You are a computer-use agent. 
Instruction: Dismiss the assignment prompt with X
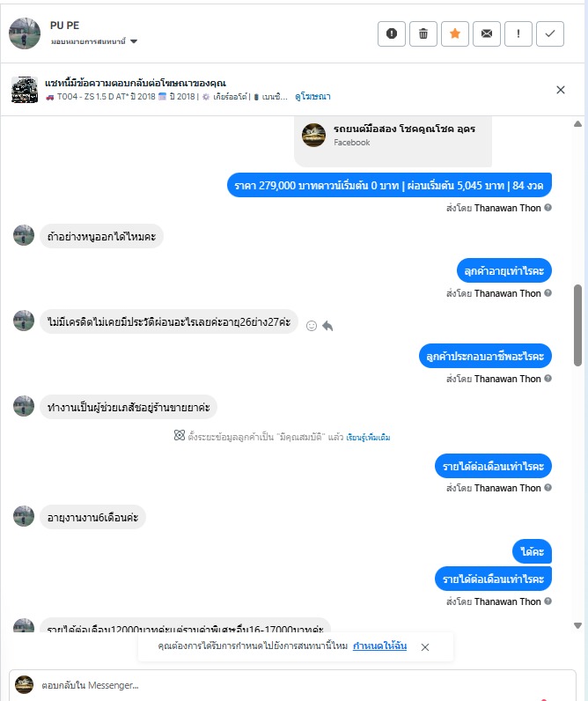coord(425,647)
